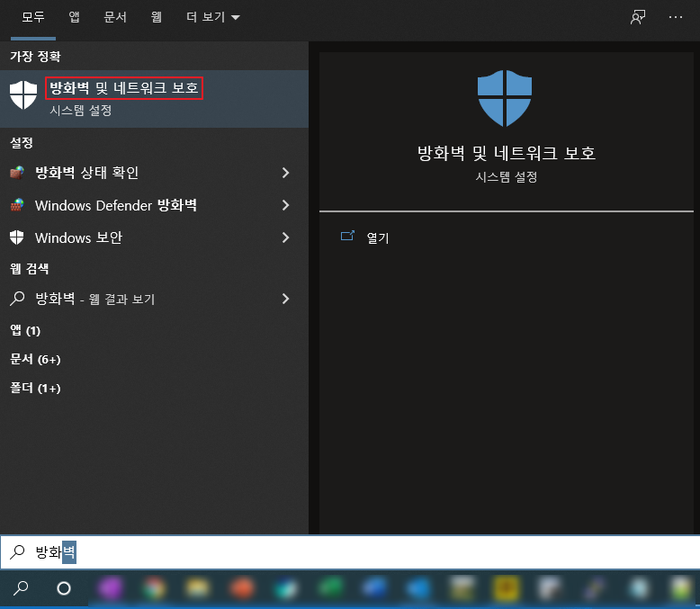Viewport: 700px width, 609px height.
Task: Click the Windows Defender 방화벽 icon
Action: [17, 205]
